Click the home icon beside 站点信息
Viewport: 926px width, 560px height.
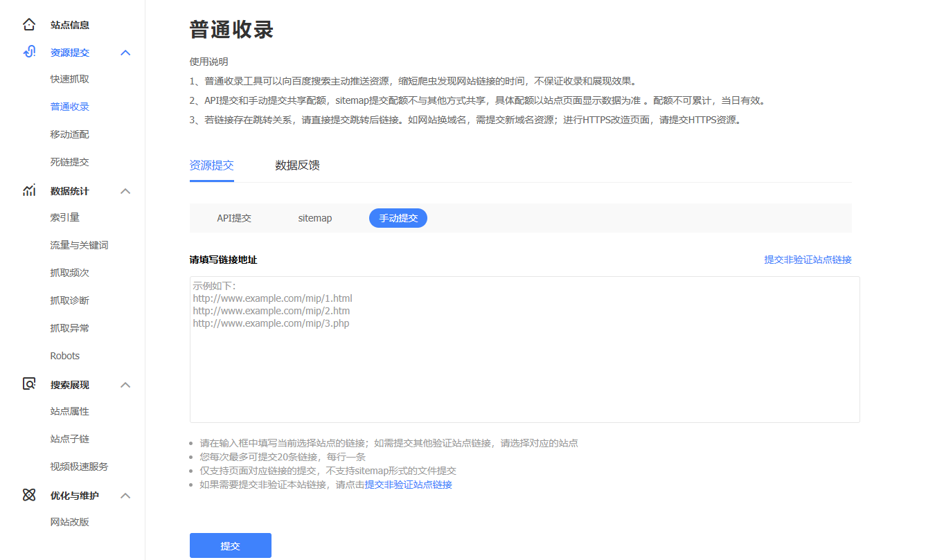point(29,25)
